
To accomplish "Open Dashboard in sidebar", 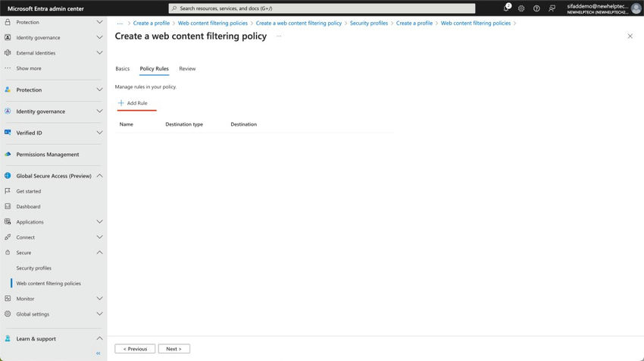I will 28,206.
